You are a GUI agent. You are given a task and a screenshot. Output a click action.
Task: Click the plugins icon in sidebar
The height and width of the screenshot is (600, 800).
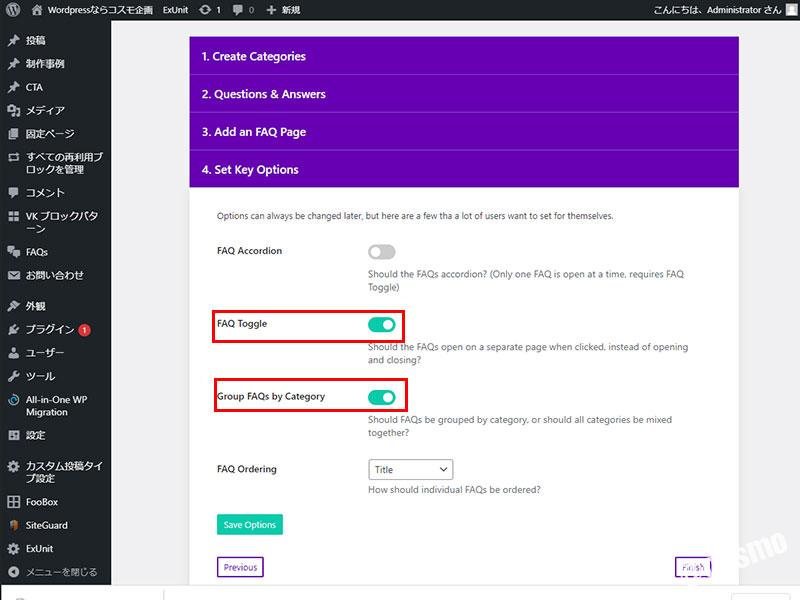tap(13, 329)
